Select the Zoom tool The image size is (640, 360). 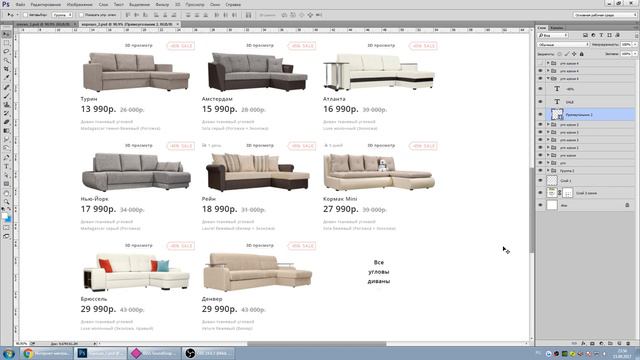pyautogui.click(x=6, y=202)
